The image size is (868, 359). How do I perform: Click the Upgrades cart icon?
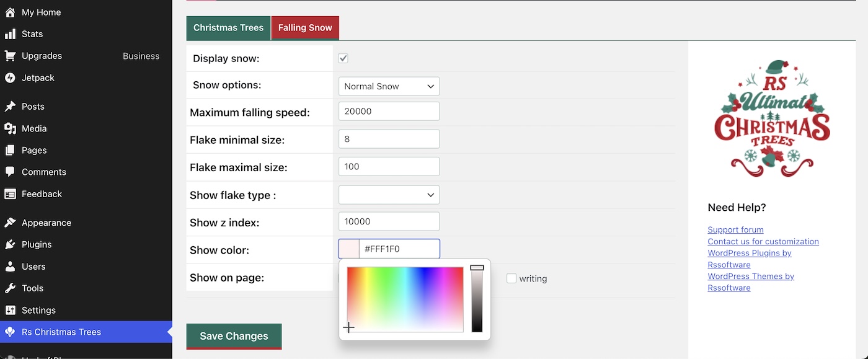click(10, 56)
